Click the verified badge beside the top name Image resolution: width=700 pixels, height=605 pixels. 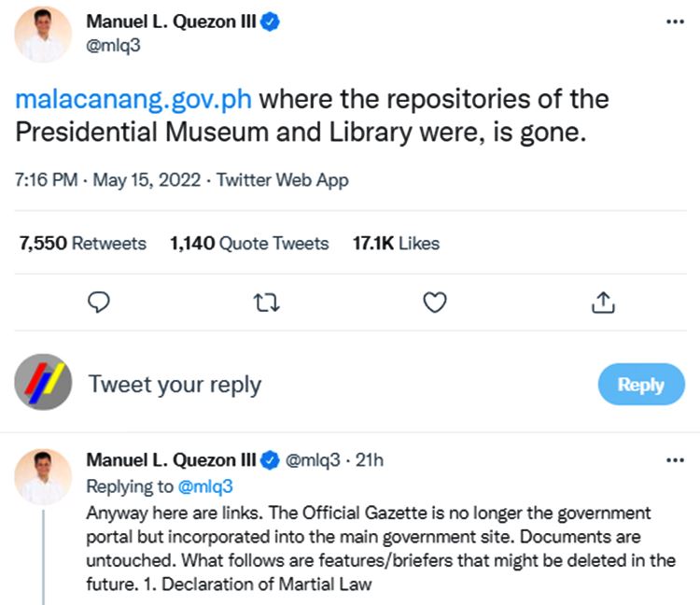[272, 22]
